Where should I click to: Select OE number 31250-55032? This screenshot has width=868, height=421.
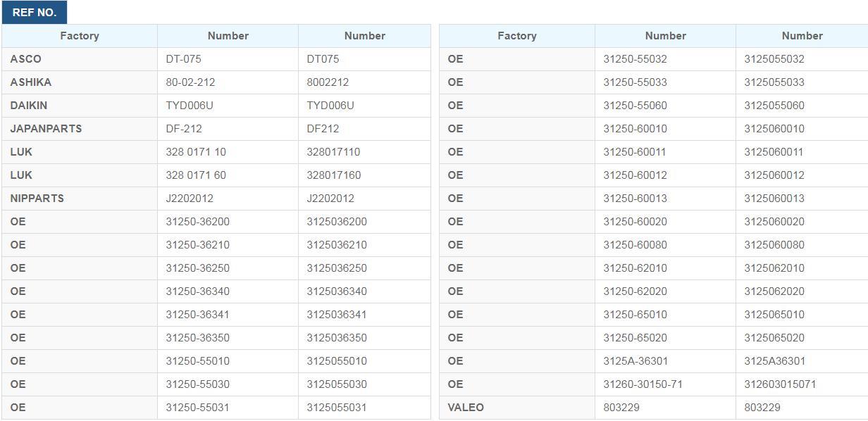pos(635,59)
